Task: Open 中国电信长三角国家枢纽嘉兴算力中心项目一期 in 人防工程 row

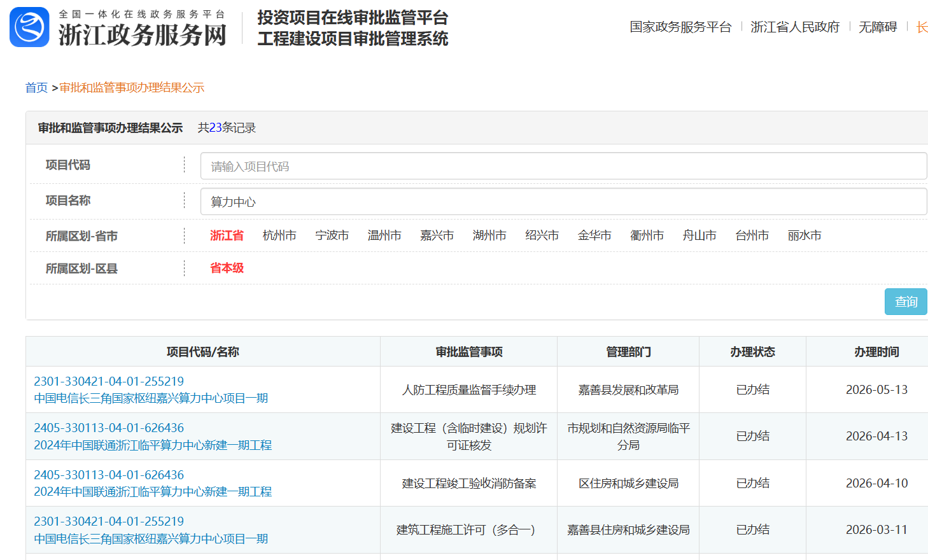Action: click(x=151, y=398)
